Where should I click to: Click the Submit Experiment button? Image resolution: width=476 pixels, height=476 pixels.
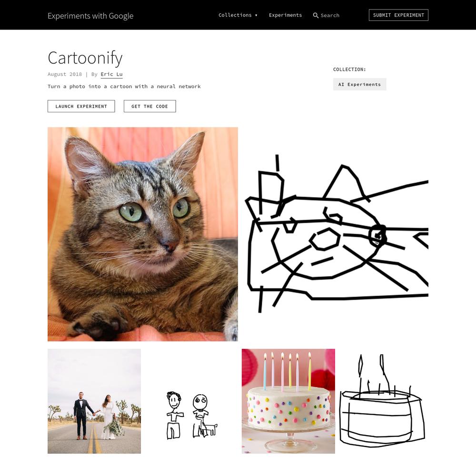tap(398, 15)
